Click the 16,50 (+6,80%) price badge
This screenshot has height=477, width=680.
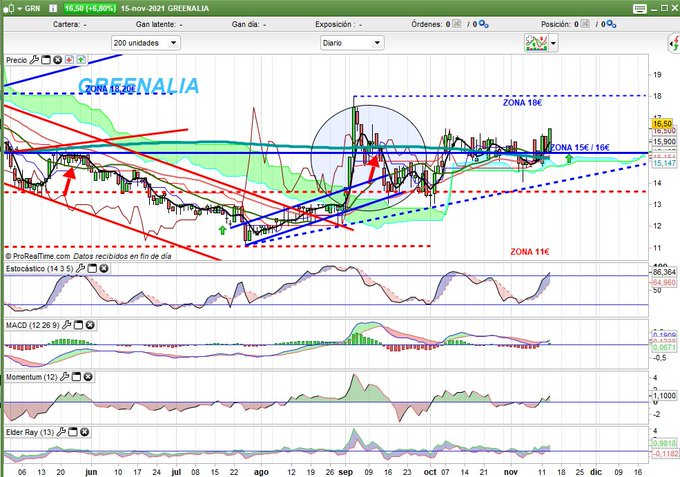[90, 8]
